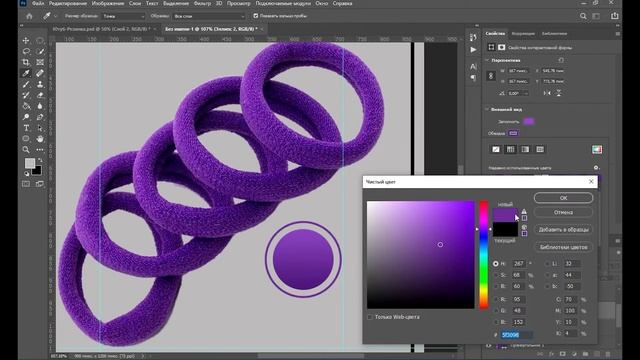Open the color picker rainbow icon in Properties
Image resolution: width=640 pixels, height=360 pixels.
tap(597, 150)
